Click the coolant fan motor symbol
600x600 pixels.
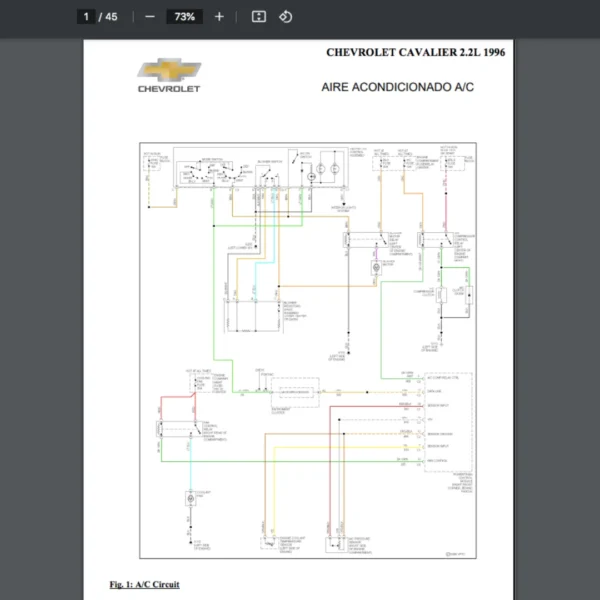click(x=190, y=497)
